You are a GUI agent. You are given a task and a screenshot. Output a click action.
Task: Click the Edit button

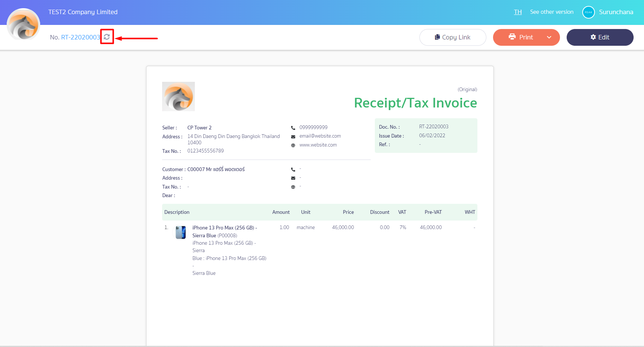pyautogui.click(x=600, y=37)
